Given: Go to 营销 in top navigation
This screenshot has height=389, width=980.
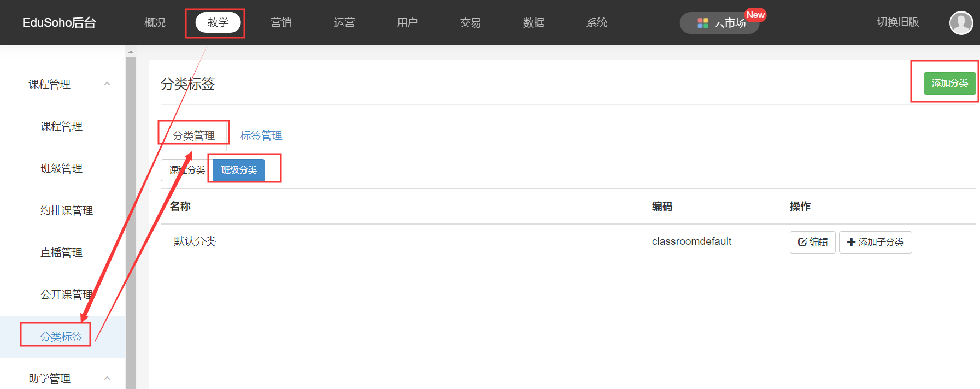Looking at the screenshot, I should 281,22.
